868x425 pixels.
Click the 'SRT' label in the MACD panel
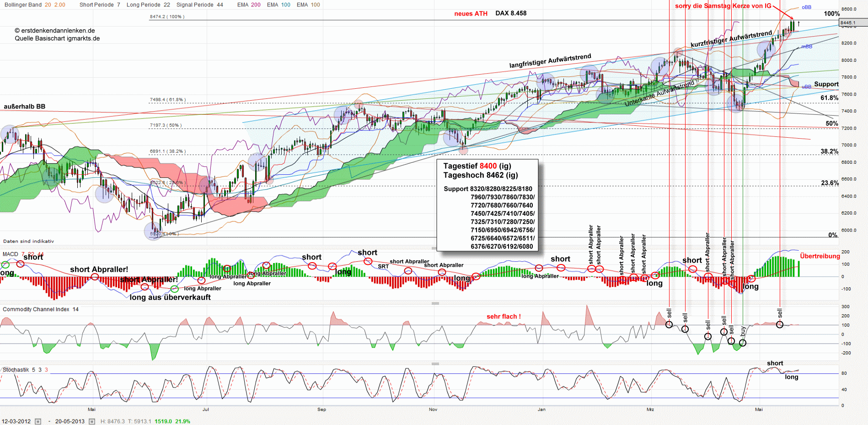(x=383, y=266)
